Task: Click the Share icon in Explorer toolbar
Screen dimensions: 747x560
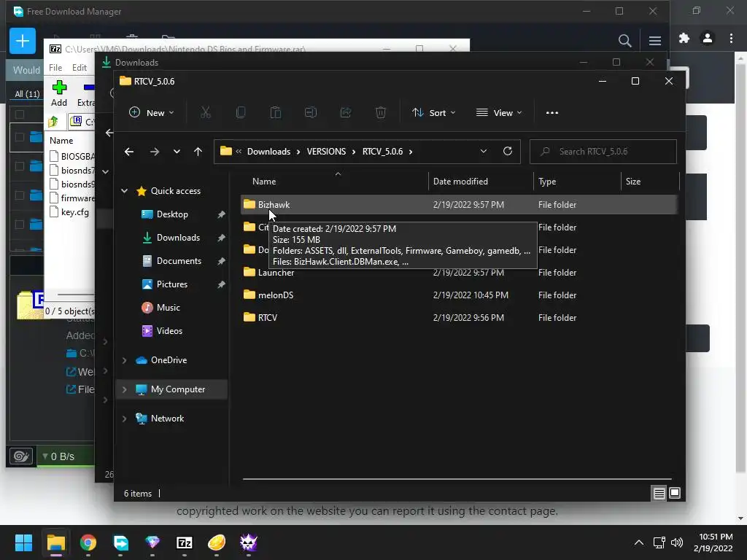Action: (x=346, y=113)
